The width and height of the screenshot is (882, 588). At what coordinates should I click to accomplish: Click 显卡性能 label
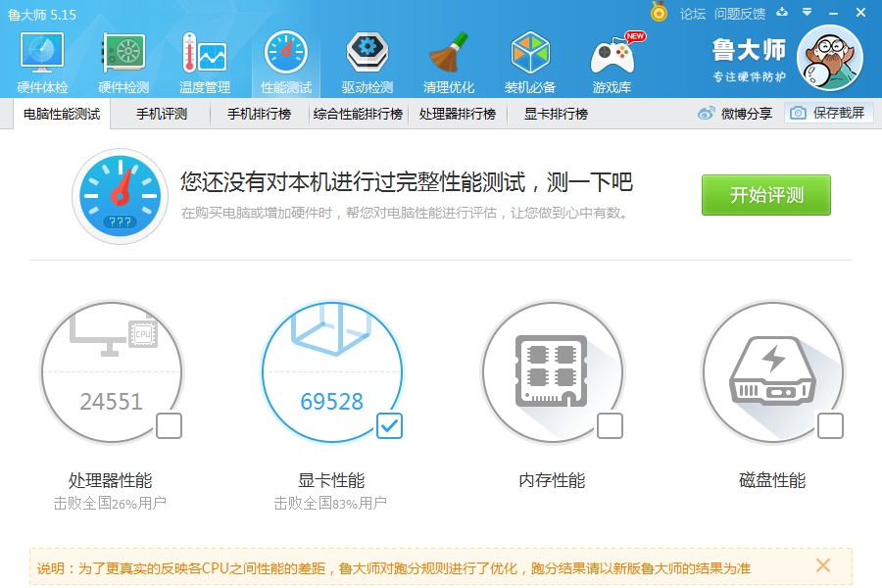point(331,480)
